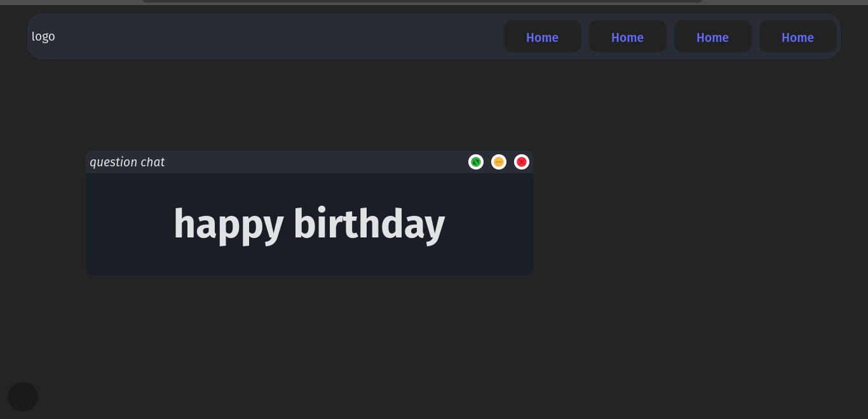Click the logo in the navigation bar
The width and height of the screenshot is (868, 419).
click(43, 36)
